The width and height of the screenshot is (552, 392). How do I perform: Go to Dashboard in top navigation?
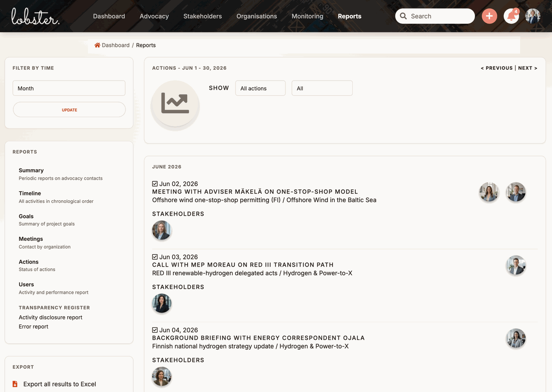point(109,16)
